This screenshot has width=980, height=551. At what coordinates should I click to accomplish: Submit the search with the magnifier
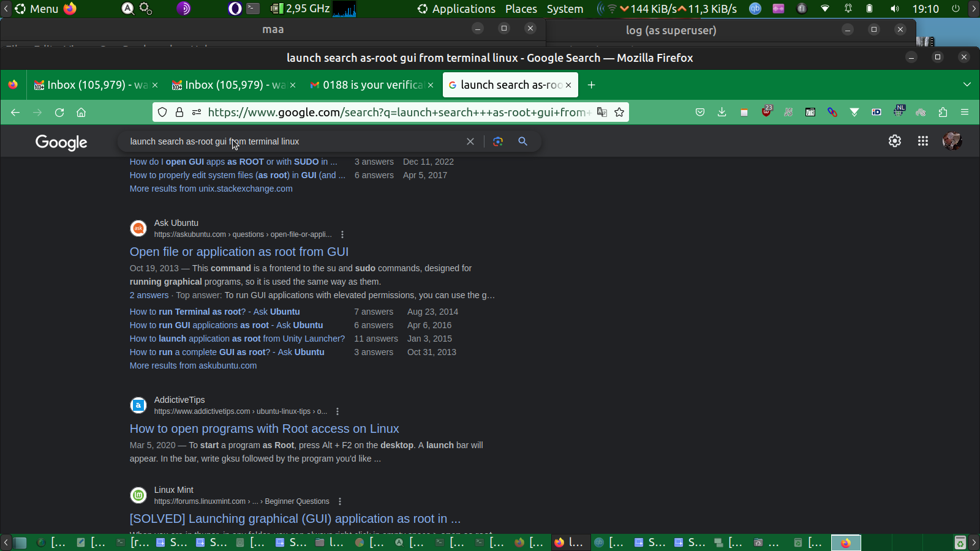(x=522, y=141)
